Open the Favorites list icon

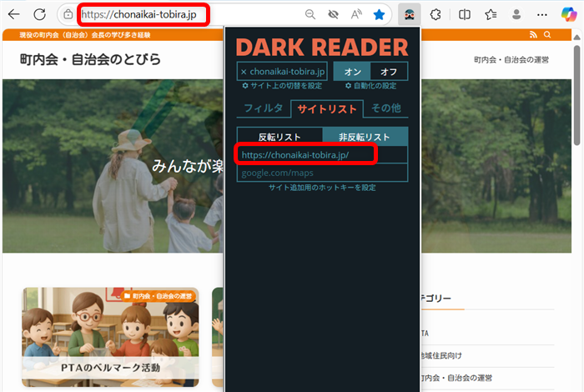tap(491, 14)
